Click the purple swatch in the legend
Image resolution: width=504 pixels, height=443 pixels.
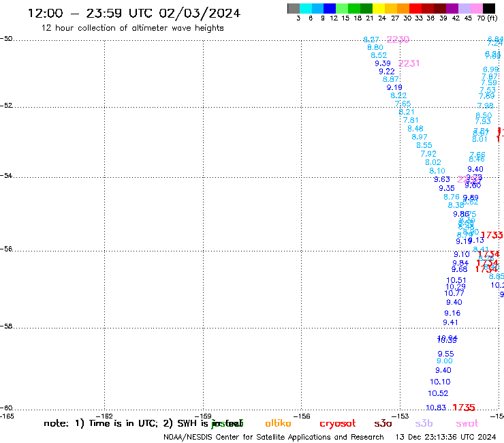(452, 9)
